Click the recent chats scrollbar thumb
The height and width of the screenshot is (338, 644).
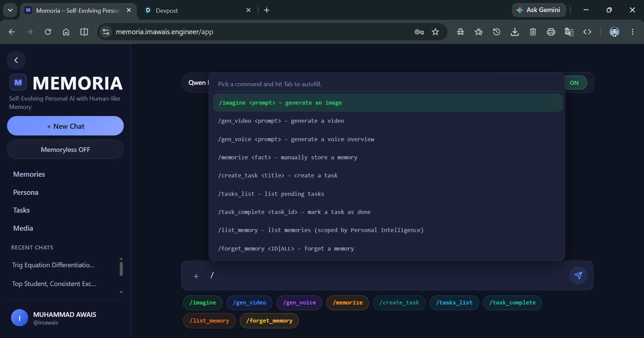click(x=121, y=269)
